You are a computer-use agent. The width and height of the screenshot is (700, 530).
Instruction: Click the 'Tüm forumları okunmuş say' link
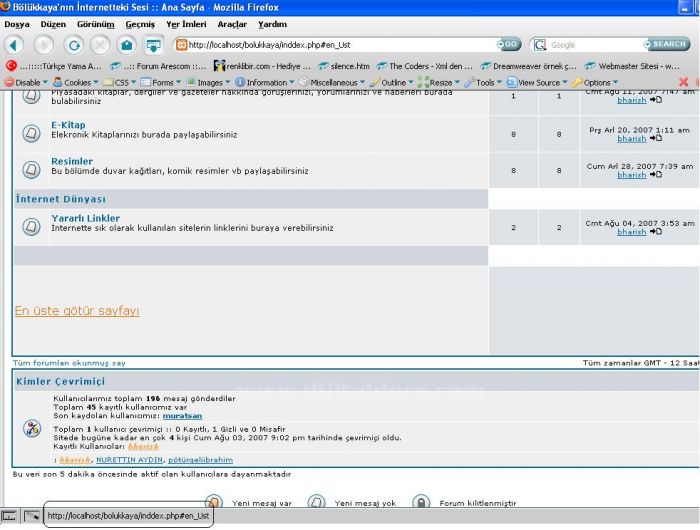tap(69, 363)
